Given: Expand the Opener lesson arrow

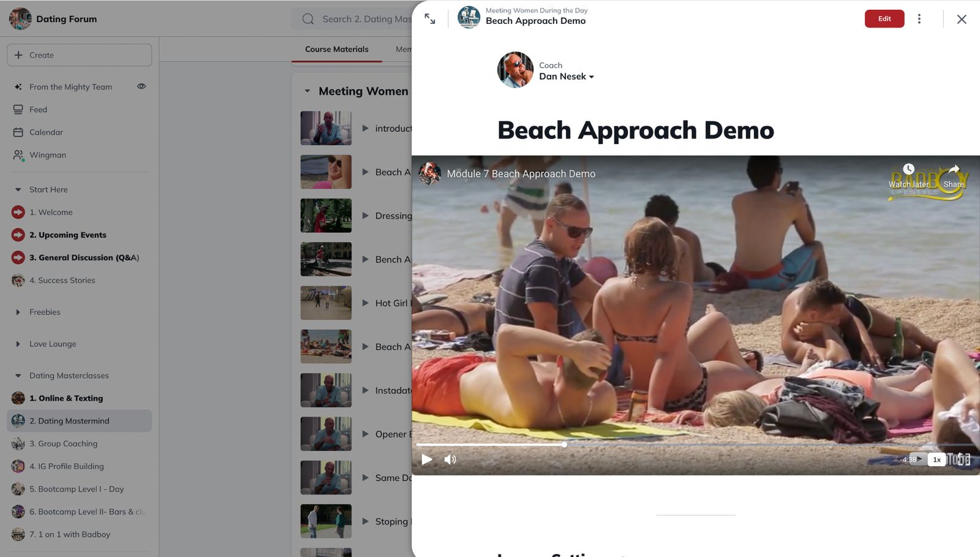Looking at the screenshot, I should pyautogui.click(x=365, y=434).
